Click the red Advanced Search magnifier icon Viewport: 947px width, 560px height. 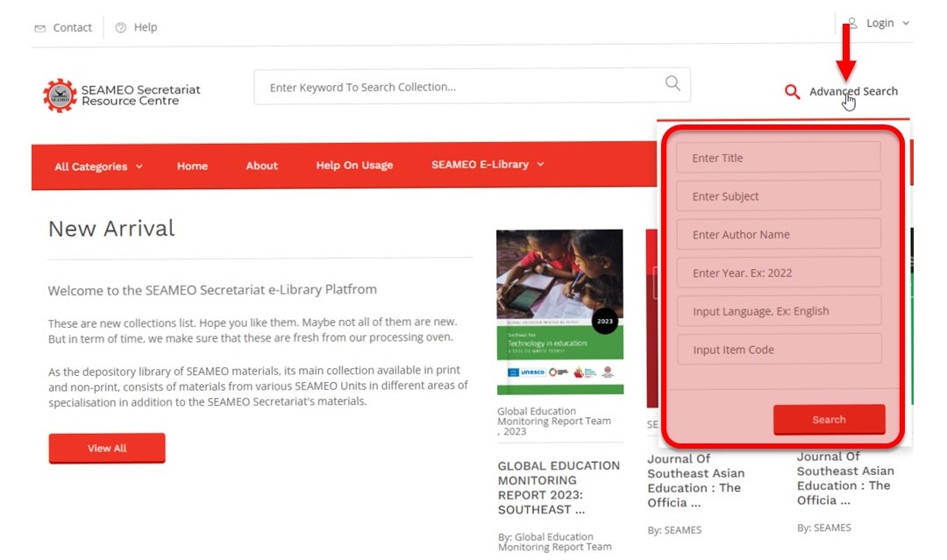click(x=792, y=92)
